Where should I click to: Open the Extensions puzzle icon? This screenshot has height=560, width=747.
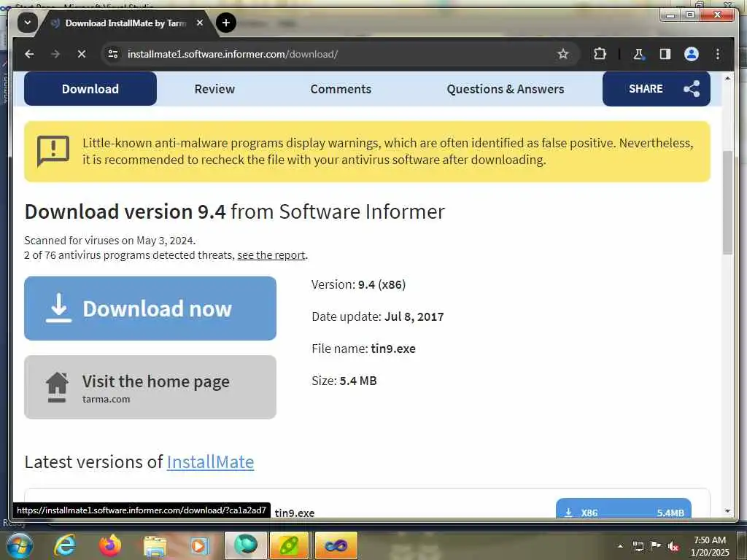(600, 54)
